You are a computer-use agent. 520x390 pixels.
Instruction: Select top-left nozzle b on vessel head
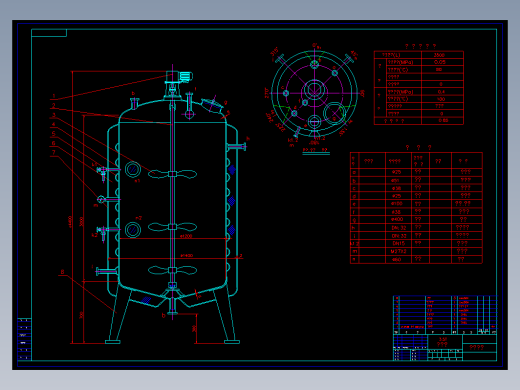point(134,103)
